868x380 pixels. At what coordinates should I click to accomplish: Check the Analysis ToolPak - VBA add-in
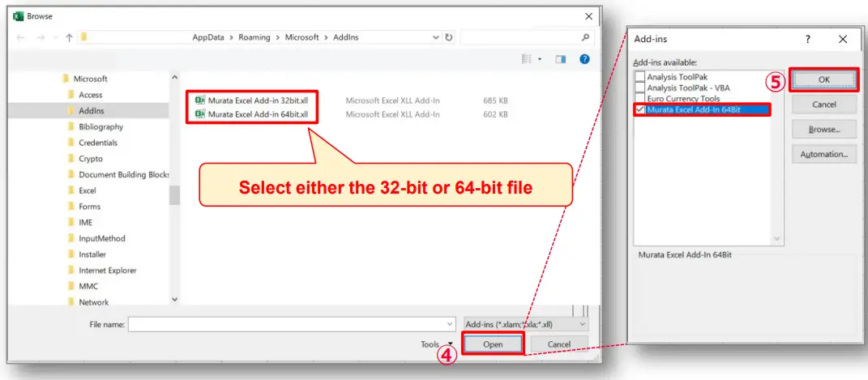pyautogui.click(x=640, y=88)
